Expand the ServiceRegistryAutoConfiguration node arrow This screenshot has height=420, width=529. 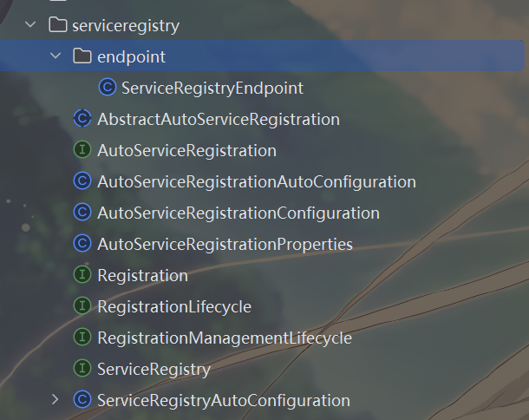[x=56, y=400]
